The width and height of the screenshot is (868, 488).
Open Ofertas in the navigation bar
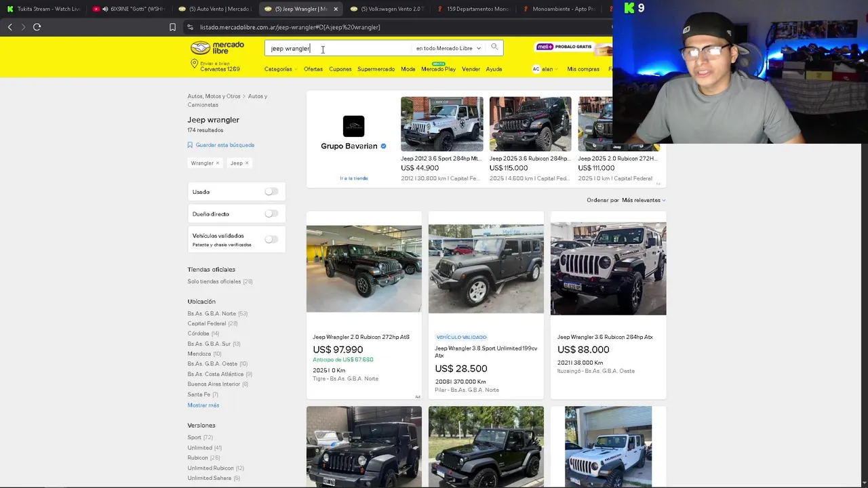pyautogui.click(x=313, y=69)
